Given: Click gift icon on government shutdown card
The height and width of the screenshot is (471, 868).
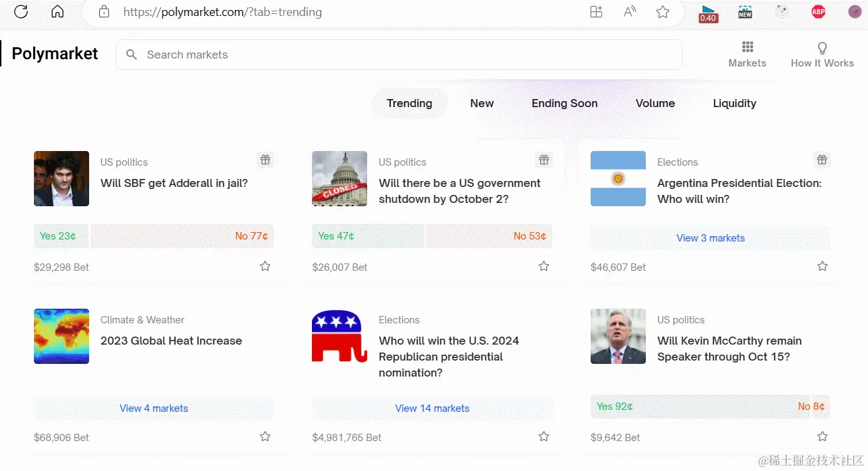Looking at the screenshot, I should tap(544, 160).
